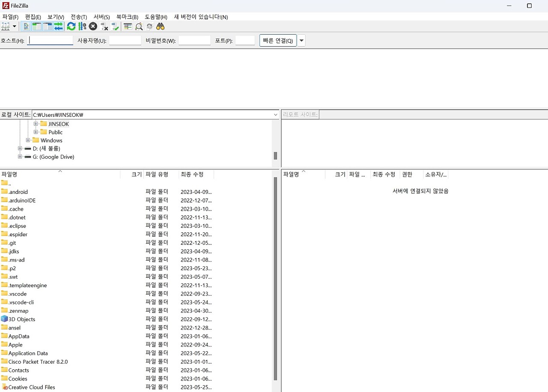Screen dimensions: 548x392
Task: Expand the JINSEOK tree folder
Action: (36, 124)
